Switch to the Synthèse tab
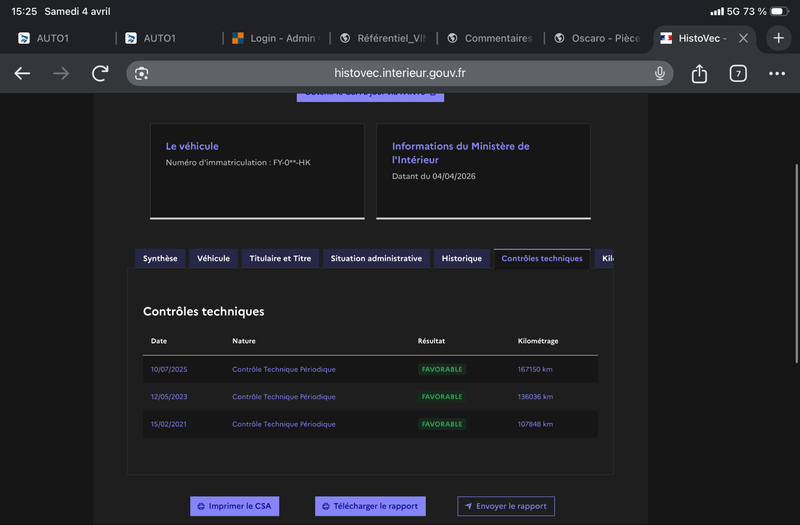This screenshot has height=525, width=800. (x=160, y=258)
